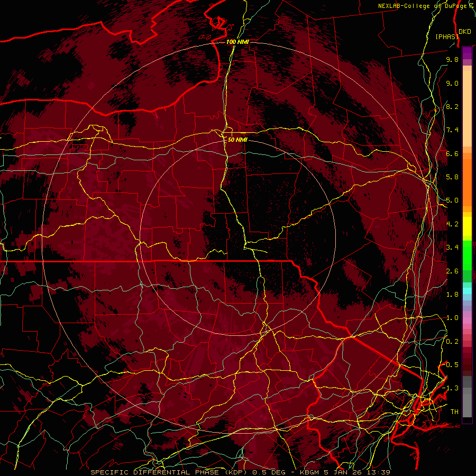
Task: Select the "DKD" label above the legend
Action: pyautogui.click(x=465, y=32)
